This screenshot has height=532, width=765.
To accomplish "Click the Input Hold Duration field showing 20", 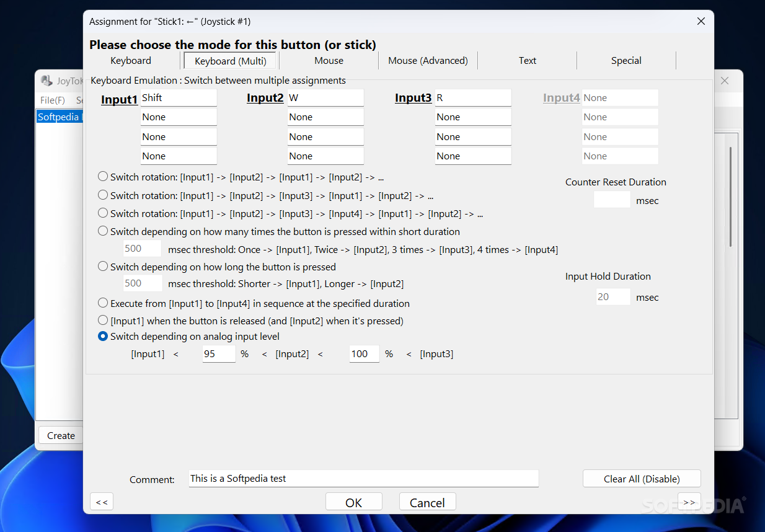I will click(613, 297).
